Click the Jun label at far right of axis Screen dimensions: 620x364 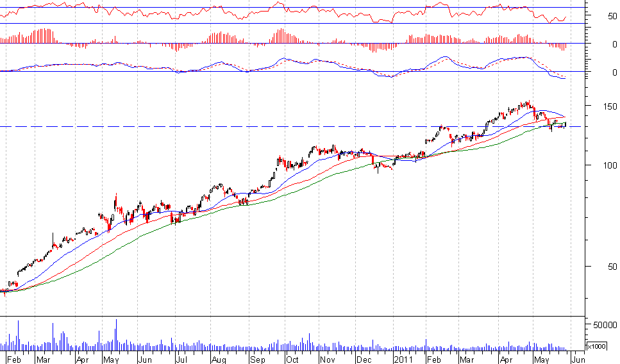coord(578,360)
